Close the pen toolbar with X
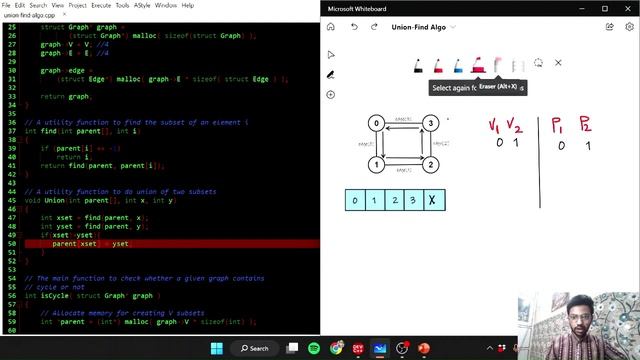 [x=558, y=63]
